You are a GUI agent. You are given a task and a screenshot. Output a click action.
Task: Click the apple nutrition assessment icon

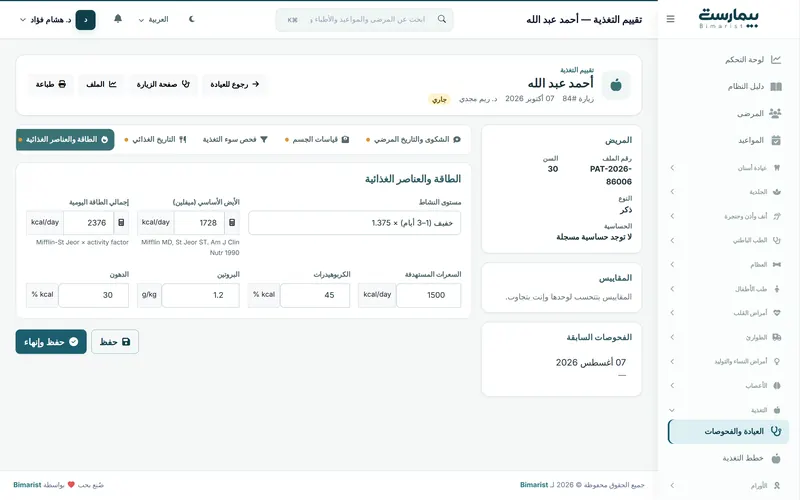tap(616, 85)
